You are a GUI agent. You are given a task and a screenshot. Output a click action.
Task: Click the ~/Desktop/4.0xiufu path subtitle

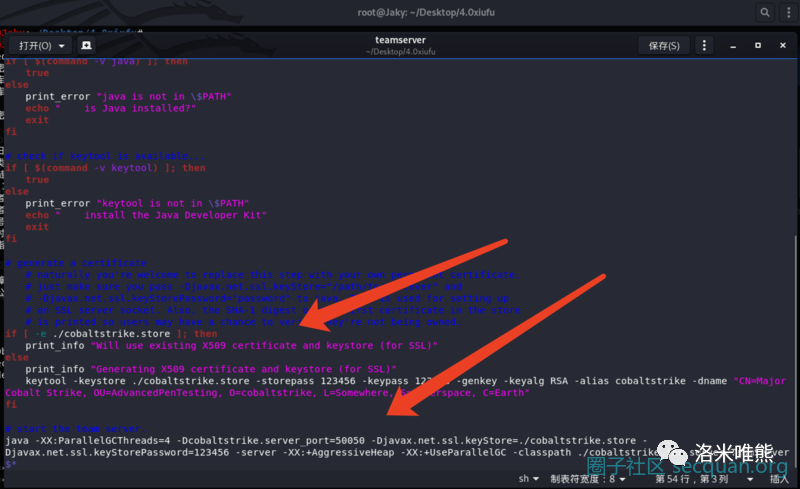pyautogui.click(x=401, y=52)
